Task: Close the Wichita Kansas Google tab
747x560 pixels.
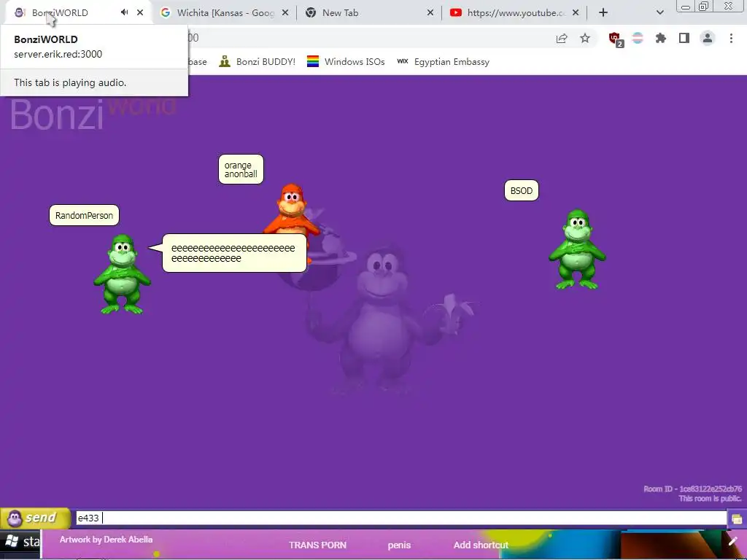Action: pyautogui.click(x=285, y=13)
